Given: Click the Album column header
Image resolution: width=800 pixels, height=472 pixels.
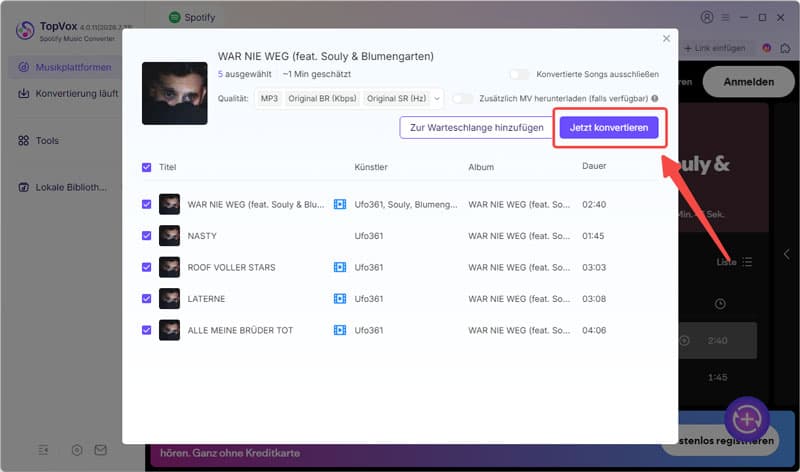Looking at the screenshot, I should pos(481,167).
